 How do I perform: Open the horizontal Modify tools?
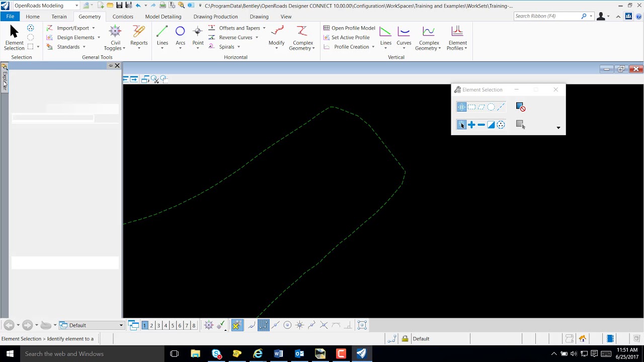276,38
